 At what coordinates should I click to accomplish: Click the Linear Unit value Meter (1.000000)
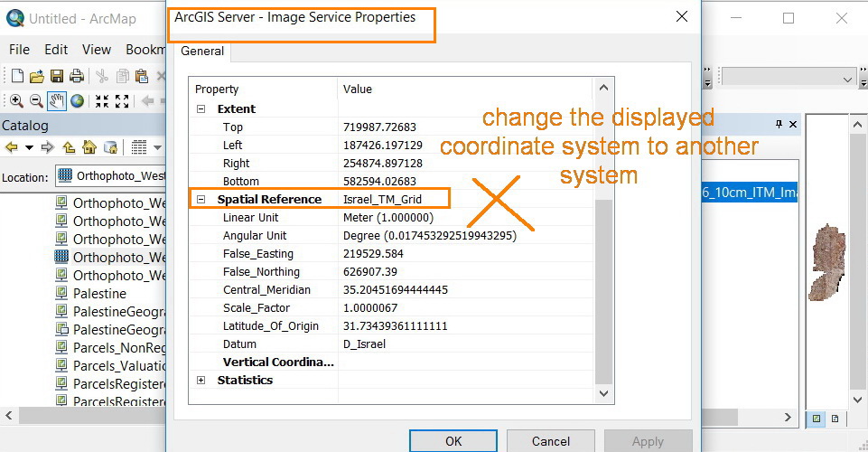[x=388, y=218]
